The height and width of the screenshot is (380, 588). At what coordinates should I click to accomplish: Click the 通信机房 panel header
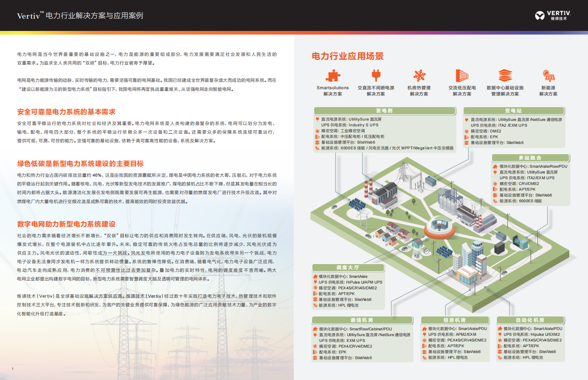tap(362, 320)
